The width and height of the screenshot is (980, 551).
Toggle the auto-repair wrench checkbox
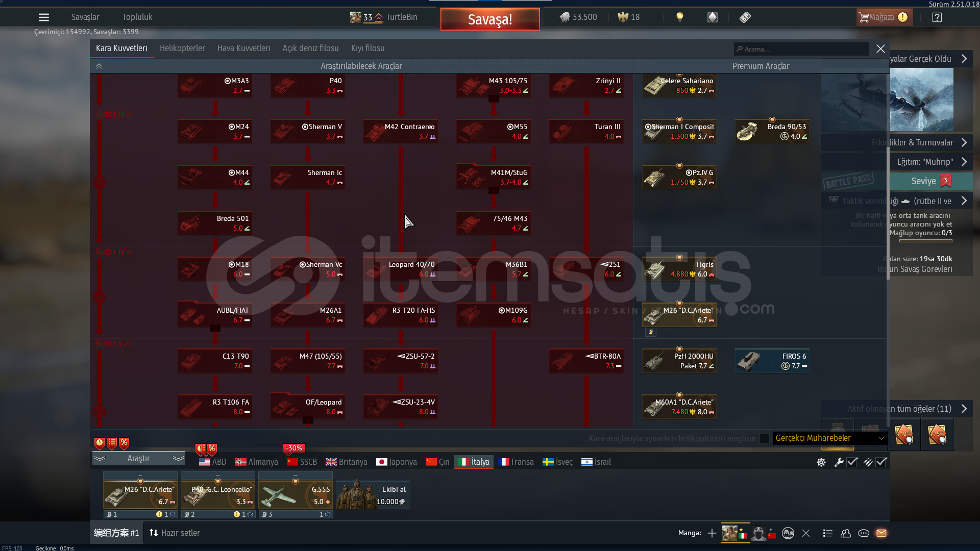point(852,462)
